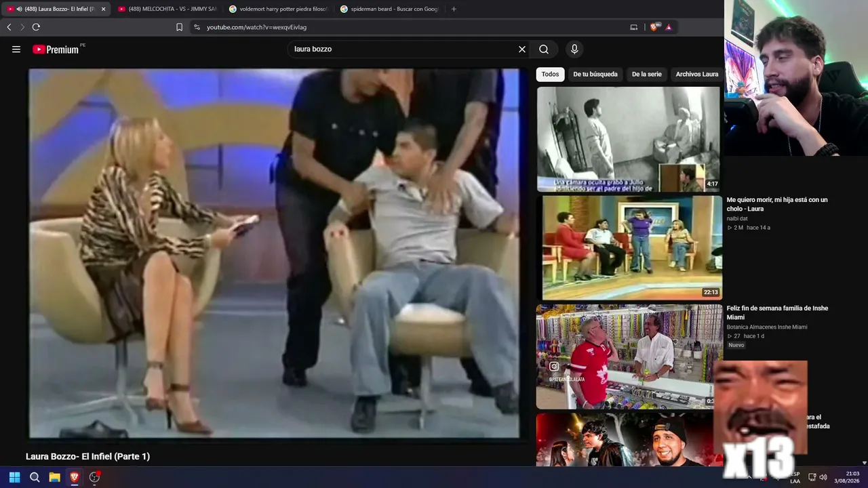Select the 'De la serie' filter chip
This screenshot has height=488, width=868.
(x=646, y=74)
